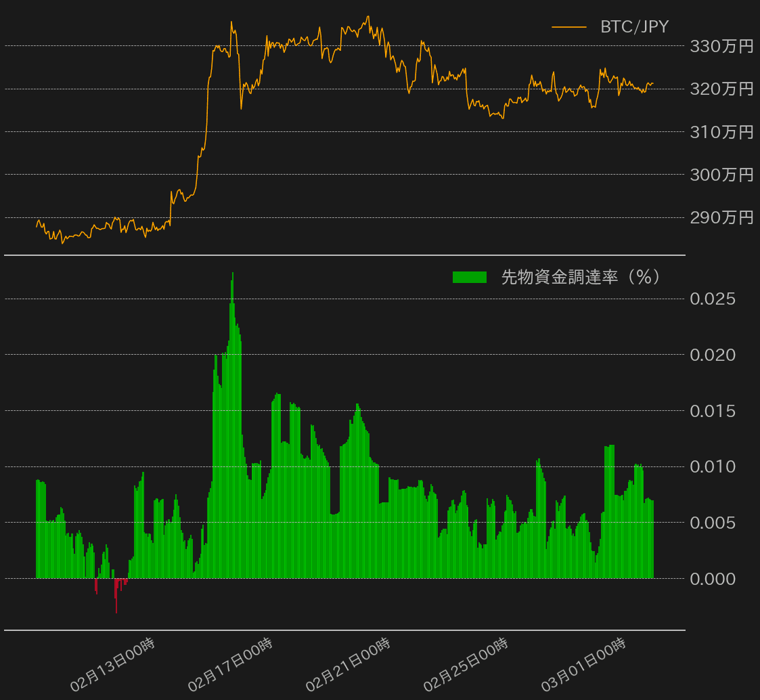Click the 02月13日00時 date label
Image resolution: width=760 pixels, height=700 pixels.
[x=113, y=665]
